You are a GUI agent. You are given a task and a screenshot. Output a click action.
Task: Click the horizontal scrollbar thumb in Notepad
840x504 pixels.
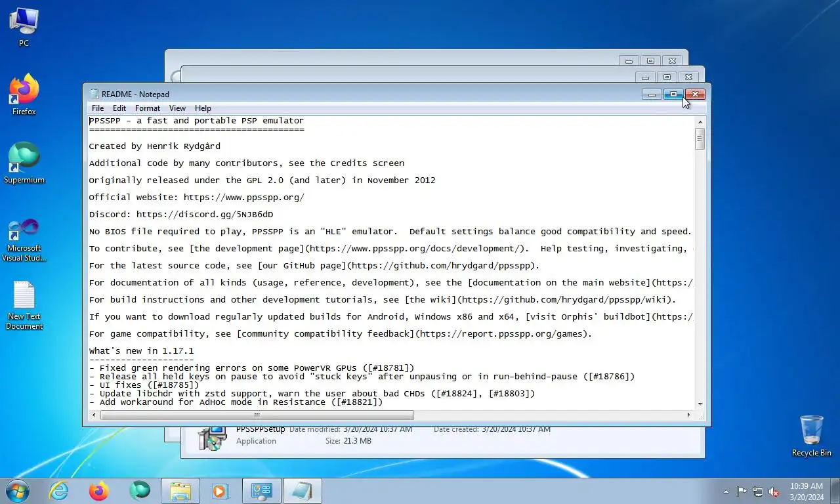[257, 415]
